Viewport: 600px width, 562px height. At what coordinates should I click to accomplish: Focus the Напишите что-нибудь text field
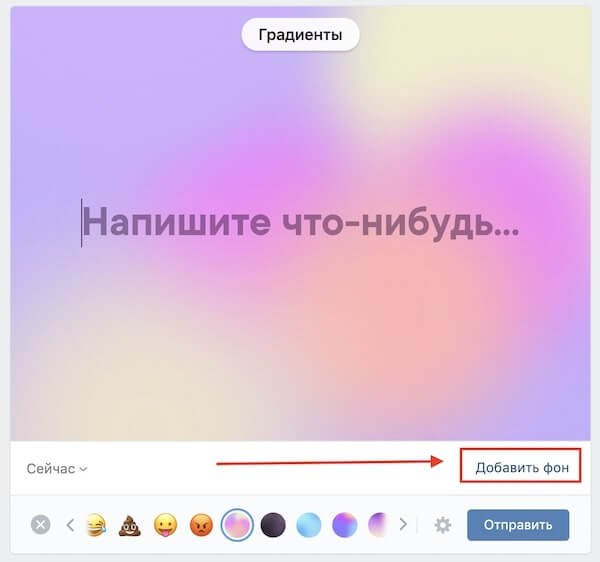coord(300,223)
